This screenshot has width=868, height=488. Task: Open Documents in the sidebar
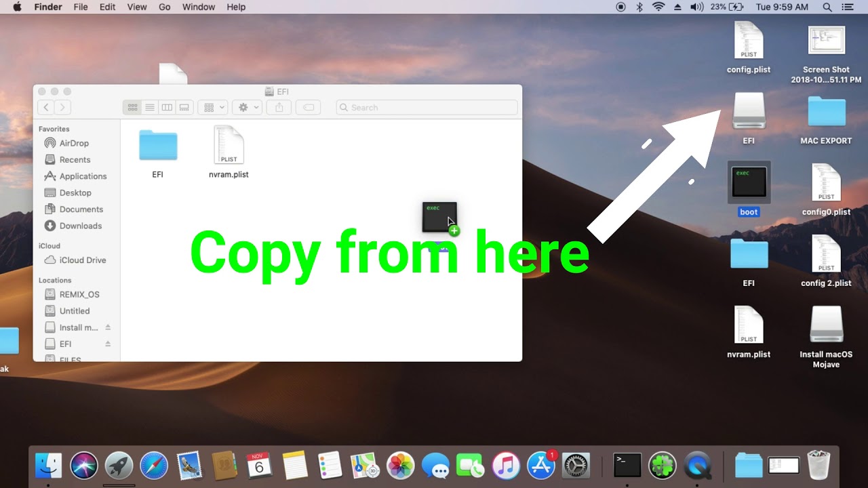[81, 209]
